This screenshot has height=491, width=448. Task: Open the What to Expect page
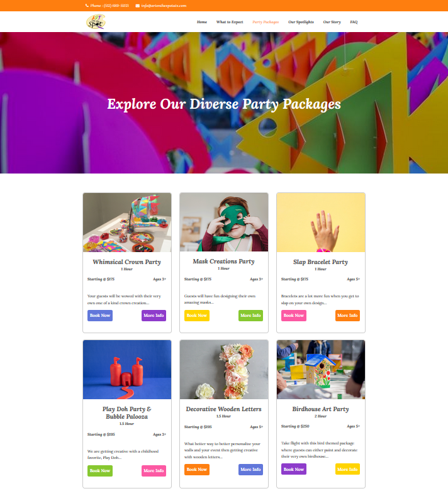click(x=230, y=22)
